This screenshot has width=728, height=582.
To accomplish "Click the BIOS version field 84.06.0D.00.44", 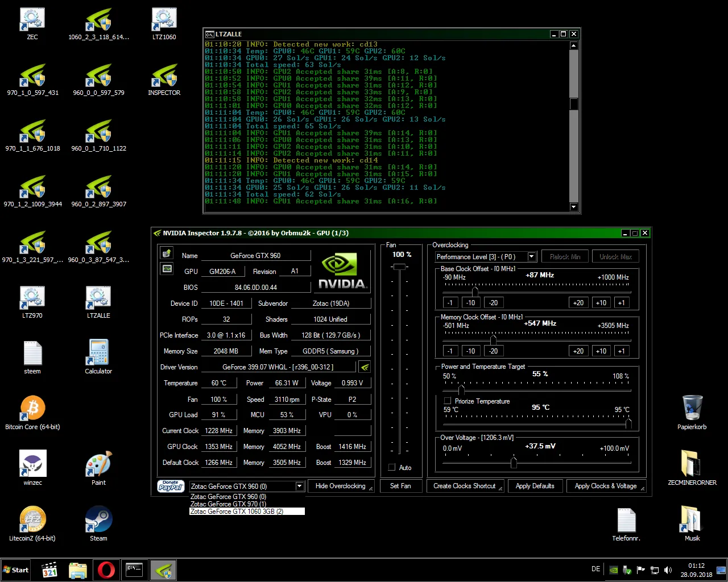I will (x=256, y=288).
